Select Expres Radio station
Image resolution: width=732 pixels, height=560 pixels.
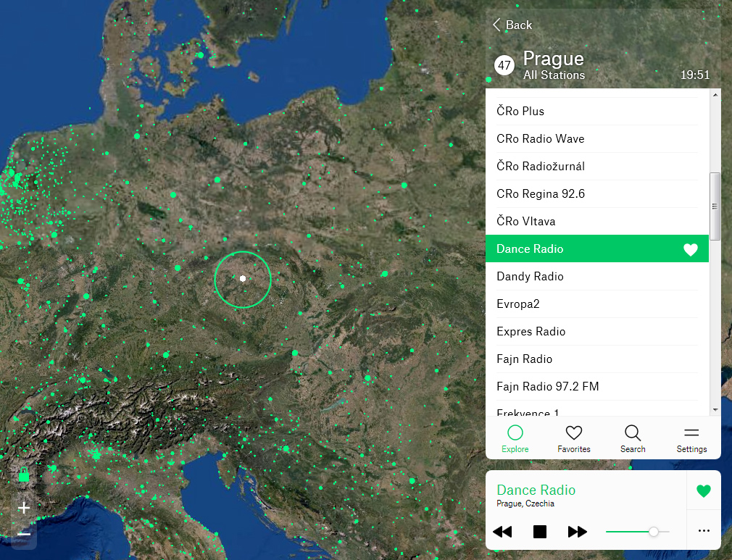click(x=597, y=331)
